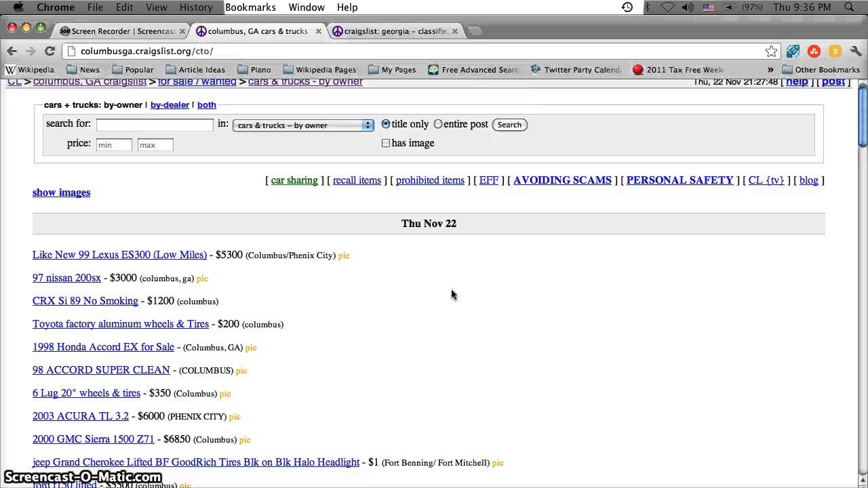Open the Wikipedia Pages bookmarks folder
868x488 pixels.
tap(319, 69)
